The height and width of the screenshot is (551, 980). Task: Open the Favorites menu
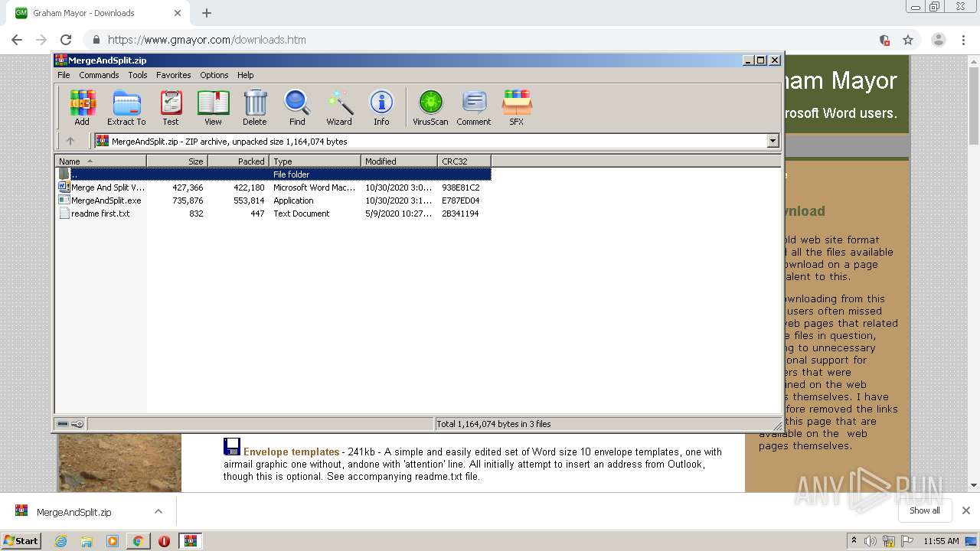coord(174,75)
